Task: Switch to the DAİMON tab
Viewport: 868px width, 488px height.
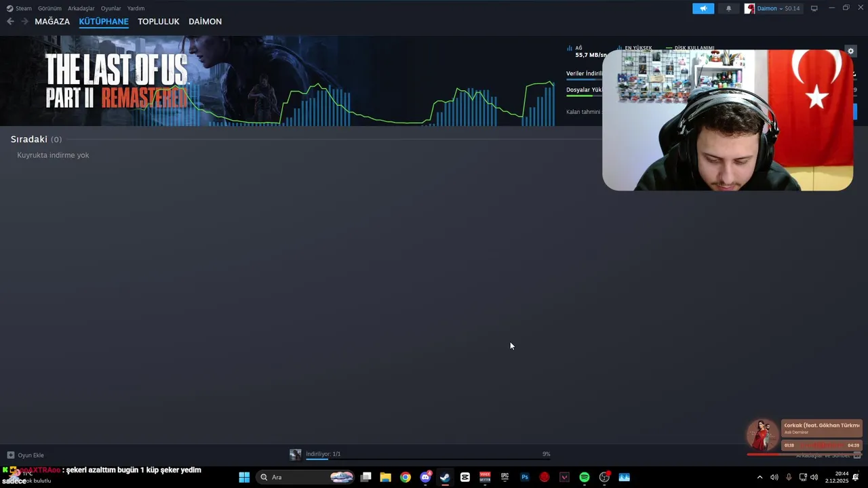Action: coord(205,22)
